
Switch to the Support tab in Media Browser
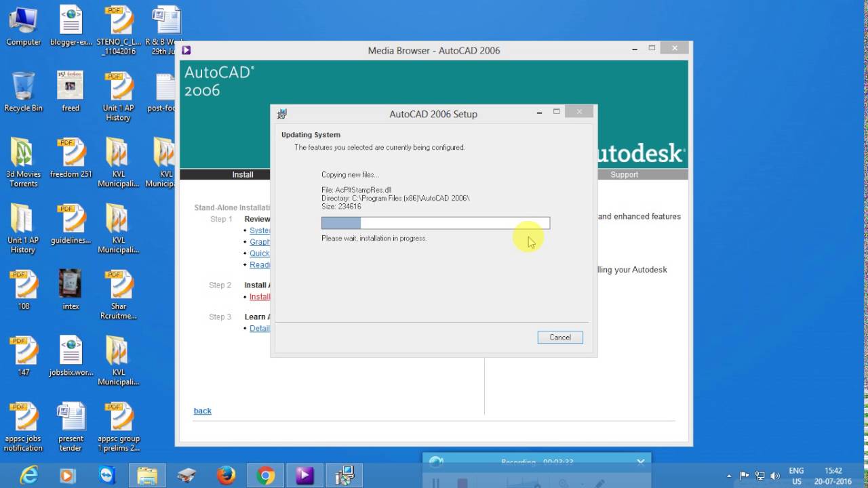click(624, 174)
